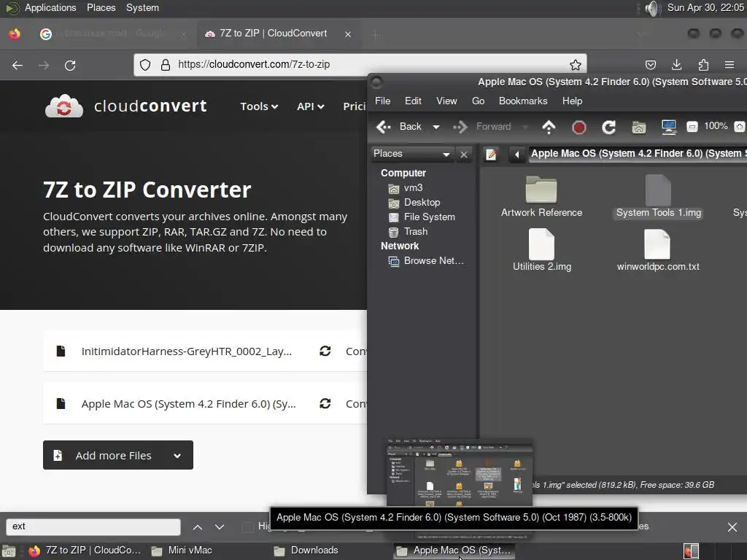Click the Firefox forward navigation arrow
The height and width of the screenshot is (560, 747).
[44, 65]
